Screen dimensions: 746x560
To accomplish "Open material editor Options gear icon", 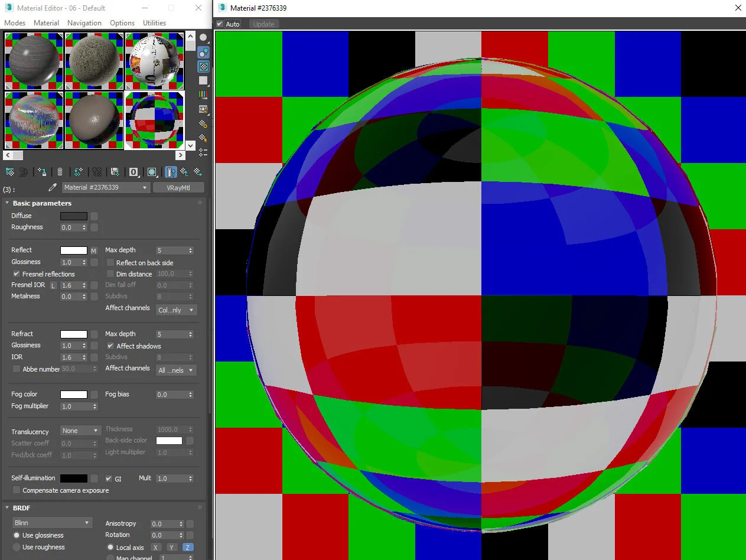I will (x=203, y=123).
